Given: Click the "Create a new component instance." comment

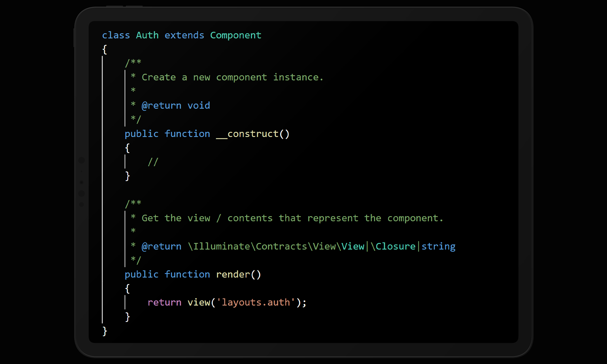Looking at the screenshot, I should point(233,77).
